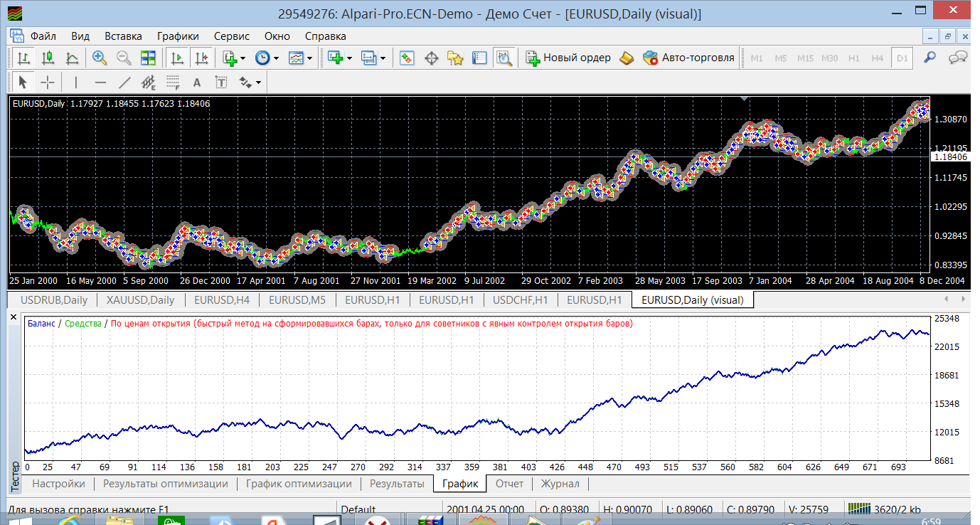
Task: Expand the chart templates dropdown arrow
Action: 310,58
